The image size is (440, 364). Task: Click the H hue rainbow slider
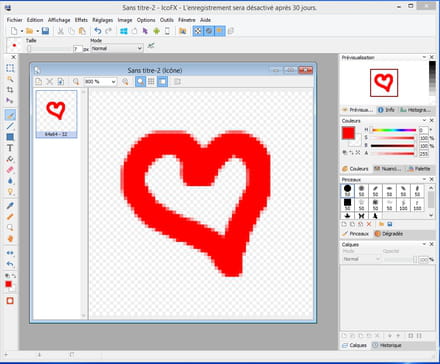pyautogui.click(x=393, y=130)
